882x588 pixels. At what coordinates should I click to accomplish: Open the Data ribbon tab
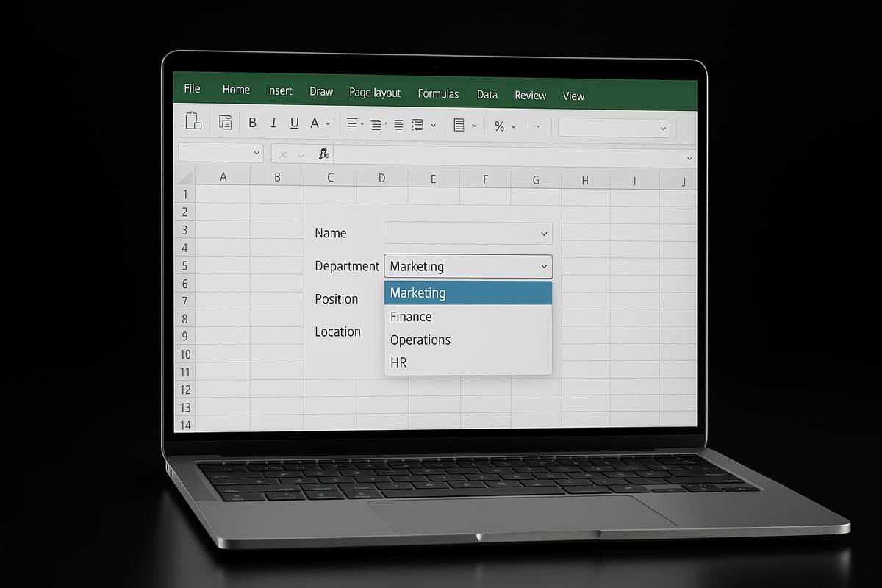coord(487,95)
